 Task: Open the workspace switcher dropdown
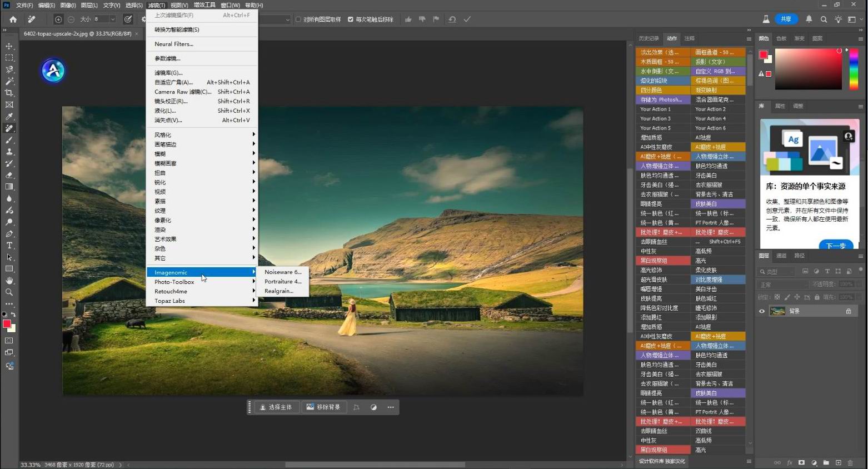(852, 19)
